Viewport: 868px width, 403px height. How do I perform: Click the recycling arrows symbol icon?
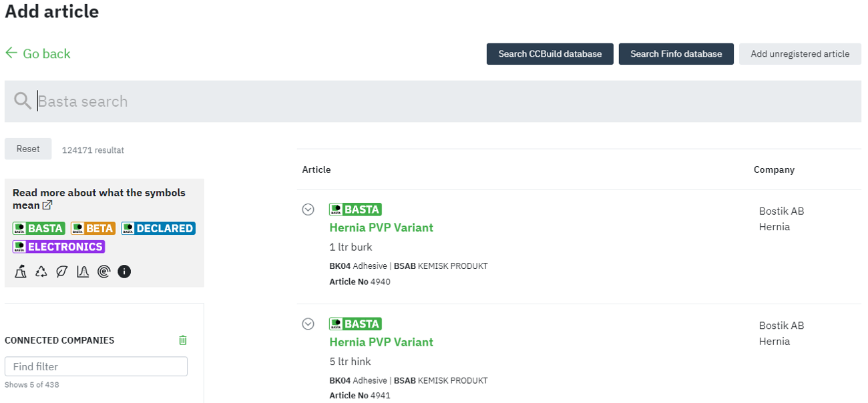coord(41,272)
